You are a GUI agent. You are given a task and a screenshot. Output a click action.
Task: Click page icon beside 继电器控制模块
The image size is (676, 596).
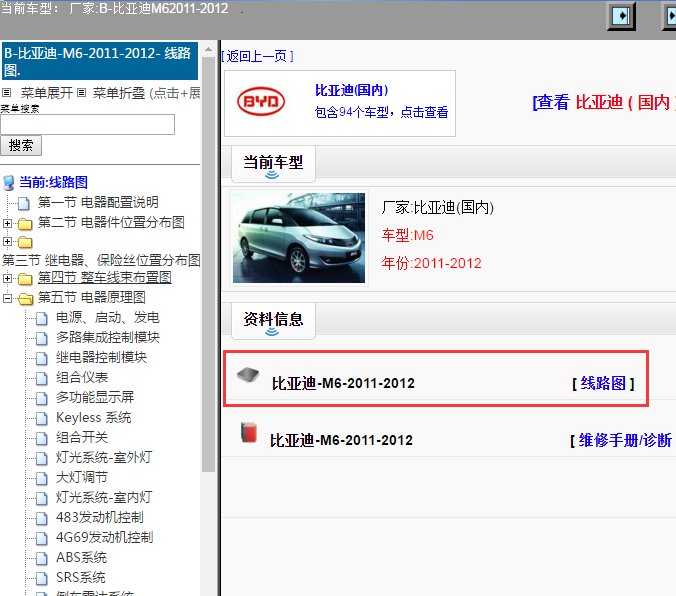(42, 358)
